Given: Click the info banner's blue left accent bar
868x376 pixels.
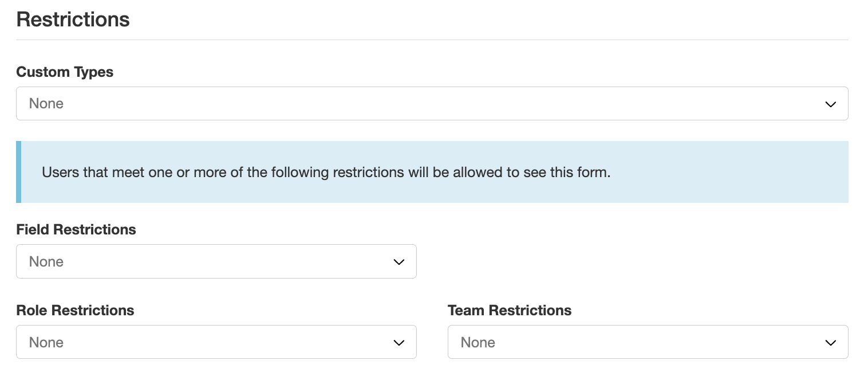Looking at the screenshot, I should point(18,172).
